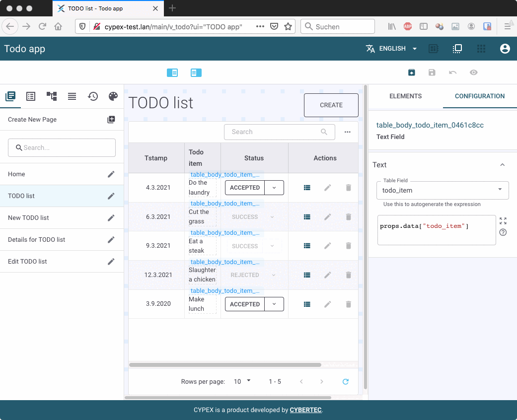Screen dimensions: 517x420
Task: Go to previous table page arrow
Action: tap(301, 381)
